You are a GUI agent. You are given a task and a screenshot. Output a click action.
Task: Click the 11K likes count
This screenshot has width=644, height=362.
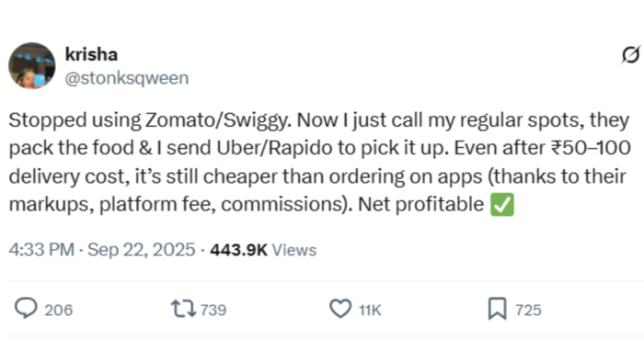370,310
